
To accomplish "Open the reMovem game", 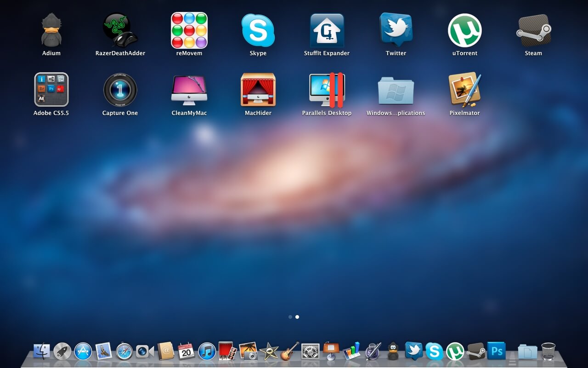I will 189,30.
